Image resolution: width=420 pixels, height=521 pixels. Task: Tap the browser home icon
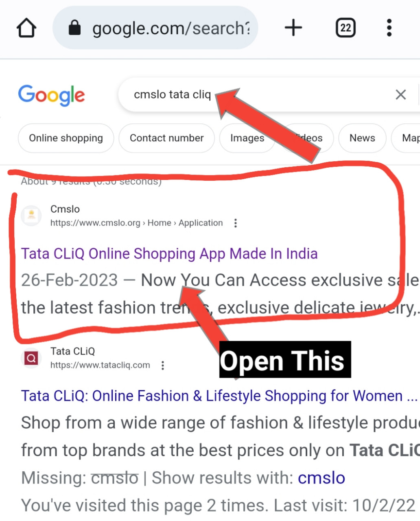pos(26,28)
